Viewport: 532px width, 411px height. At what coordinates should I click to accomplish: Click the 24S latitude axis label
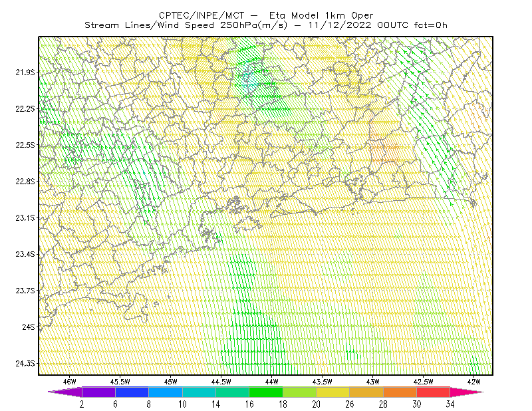[x=29, y=327]
